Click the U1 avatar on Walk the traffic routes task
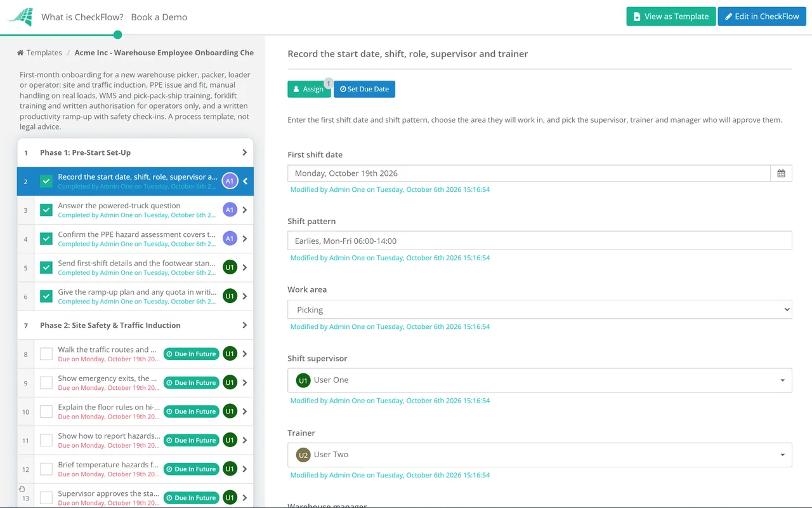812x508 pixels. [x=230, y=354]
